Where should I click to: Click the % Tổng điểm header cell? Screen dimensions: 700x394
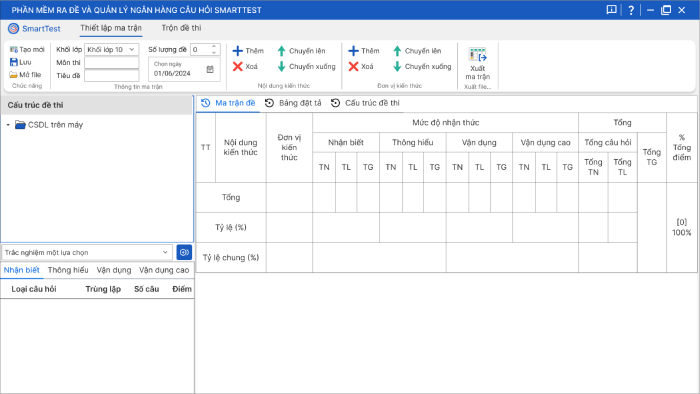click(682, 148)
